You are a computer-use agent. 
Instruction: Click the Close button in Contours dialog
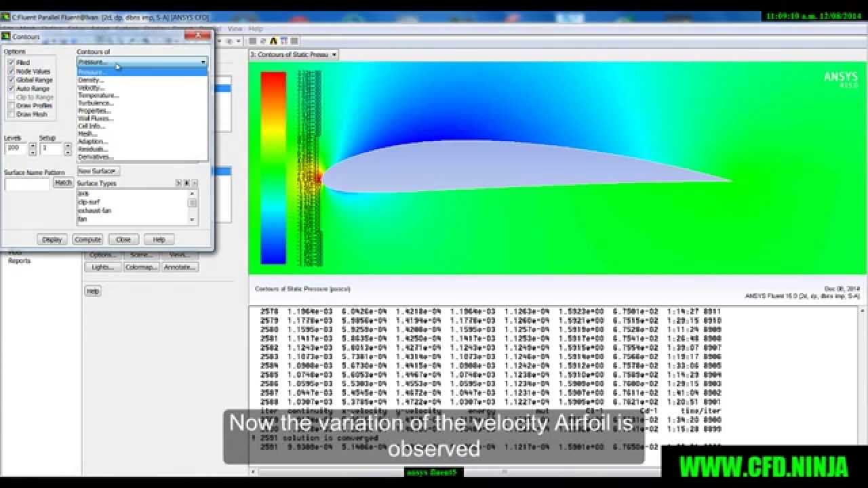coord(123,239)
